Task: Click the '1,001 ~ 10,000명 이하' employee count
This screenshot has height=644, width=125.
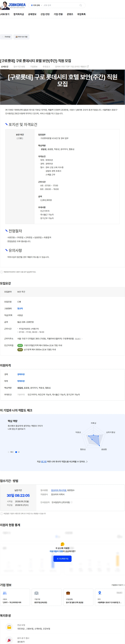Action: coord(12,602)
